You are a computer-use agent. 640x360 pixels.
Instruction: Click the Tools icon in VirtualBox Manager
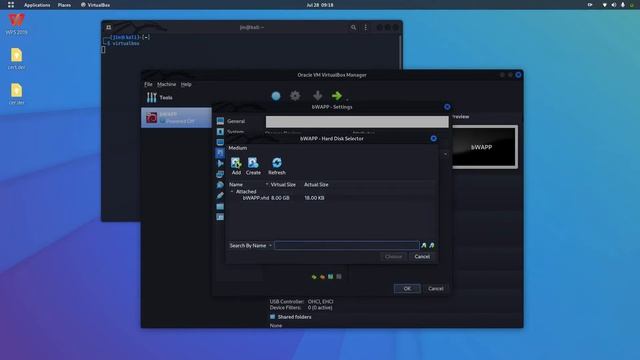tap(152, 97)
